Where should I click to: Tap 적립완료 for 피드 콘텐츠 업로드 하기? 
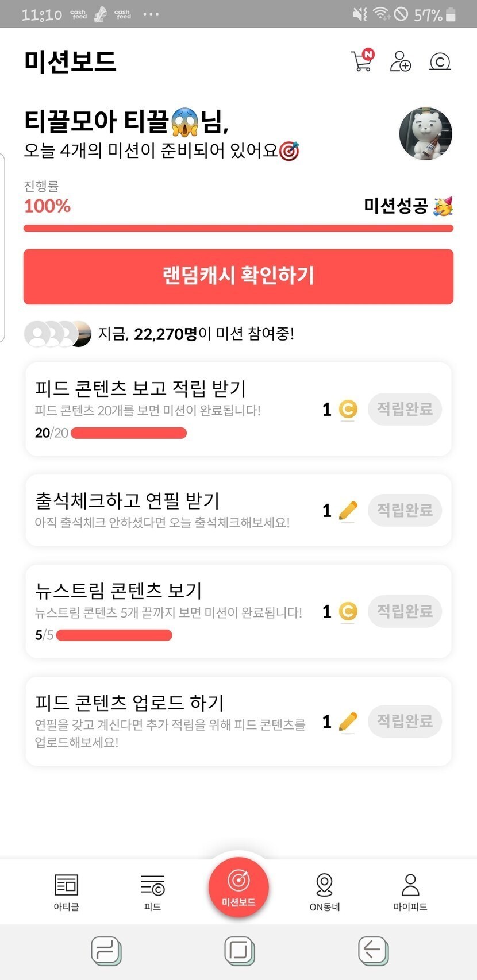pyautogui.click(x=405, y=721)
